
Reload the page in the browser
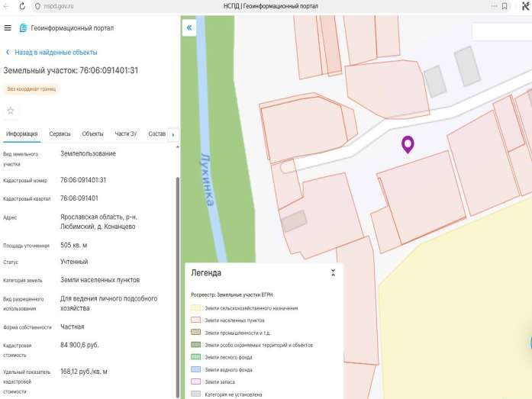pos(22,6)
